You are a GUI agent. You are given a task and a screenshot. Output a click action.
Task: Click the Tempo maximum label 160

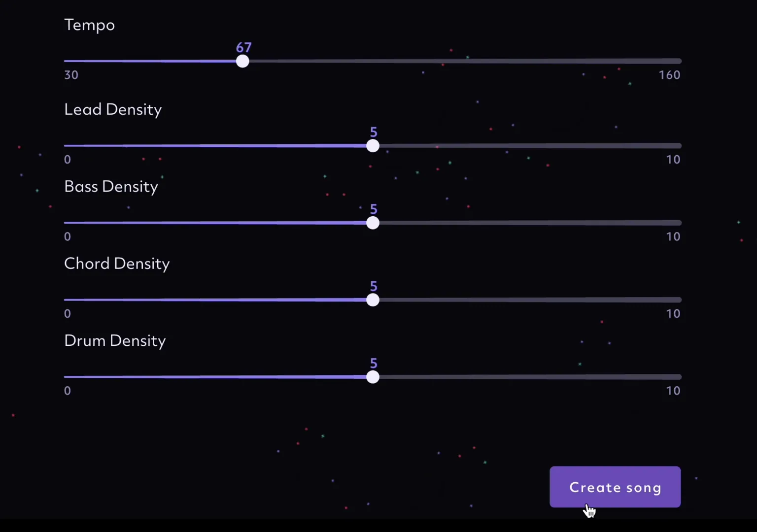click(669, 75)
